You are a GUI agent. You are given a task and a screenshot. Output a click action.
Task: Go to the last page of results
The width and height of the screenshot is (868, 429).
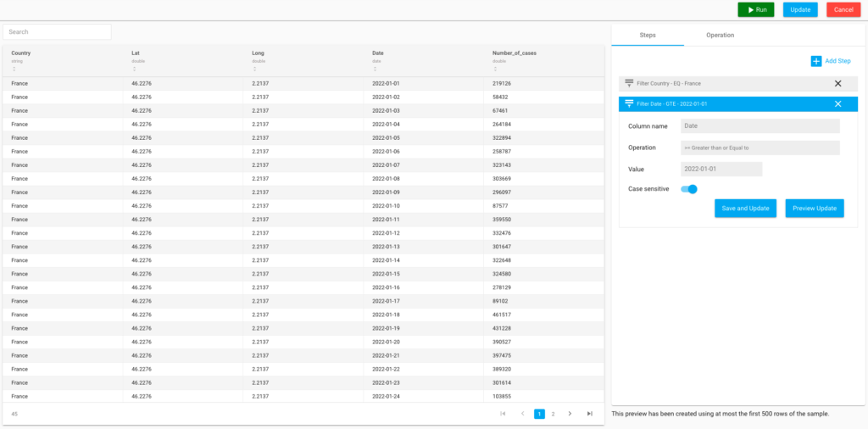click(590, 414)
